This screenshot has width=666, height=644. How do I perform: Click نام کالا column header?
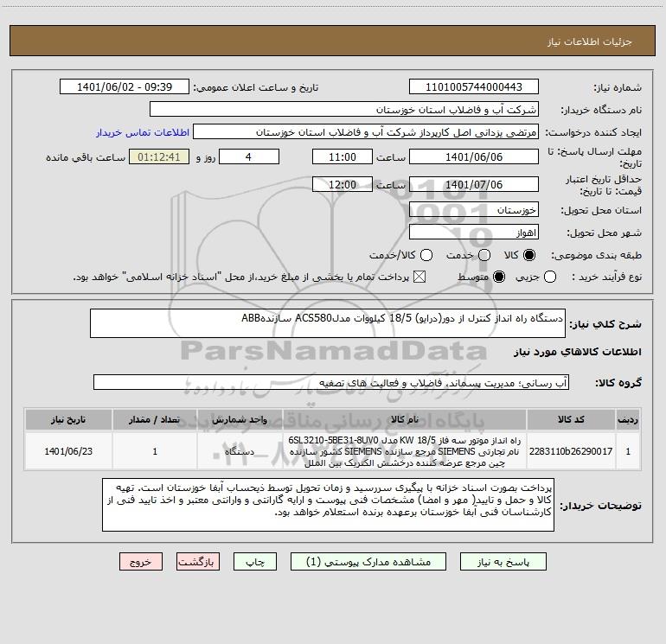point(405,419)
